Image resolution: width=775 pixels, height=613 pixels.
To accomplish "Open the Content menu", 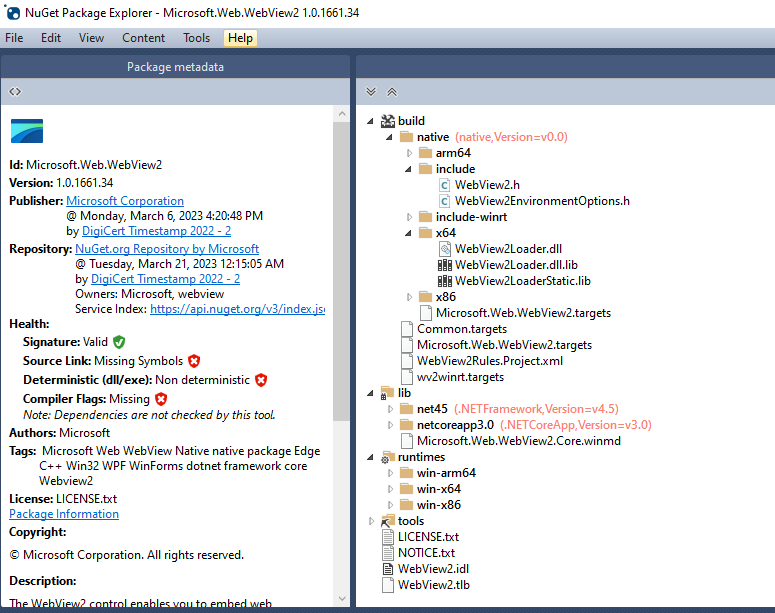I will 144,38.
